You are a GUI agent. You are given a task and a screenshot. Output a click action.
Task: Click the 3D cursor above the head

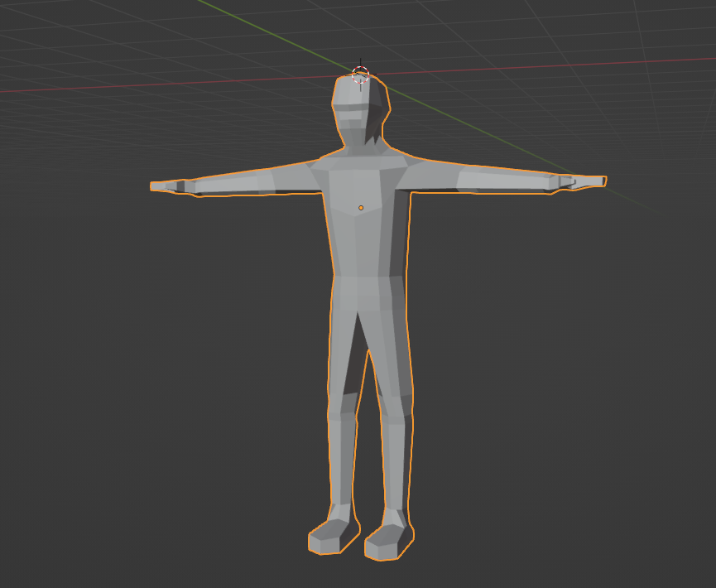(361, 75)
